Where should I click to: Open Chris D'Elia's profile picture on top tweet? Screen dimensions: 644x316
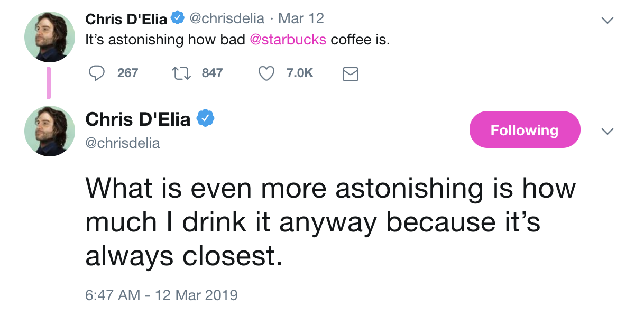pos(49,33)
